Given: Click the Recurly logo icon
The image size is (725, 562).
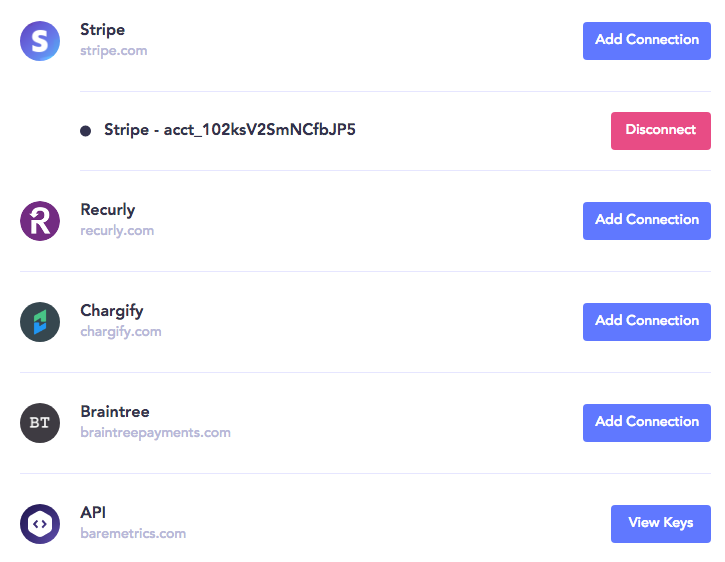Looking at the screenshot, I should (40, 220).
